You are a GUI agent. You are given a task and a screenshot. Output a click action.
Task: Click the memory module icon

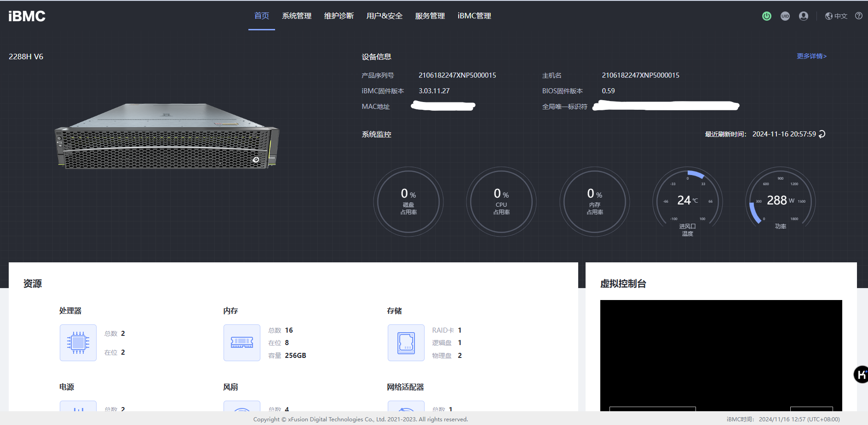pyautogui.click(x=242, y=343)
